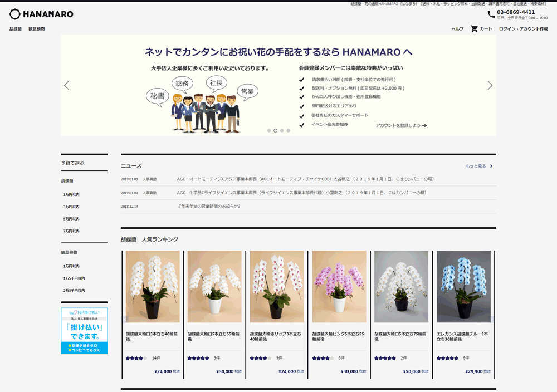
Task: Click the HANAMARO logo
Action: coord(41,14)
